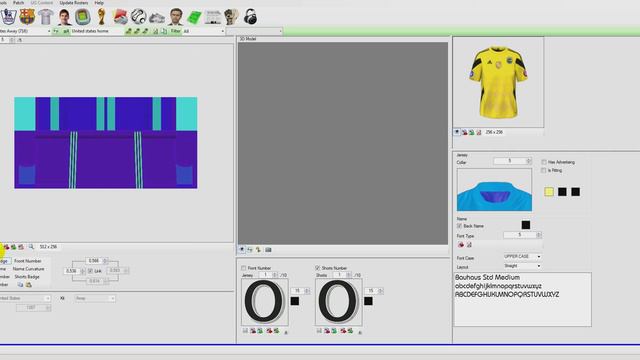Screen dimensions: 640x360
Task: Click the black Back Name color swatch
Action: point(526,225)
